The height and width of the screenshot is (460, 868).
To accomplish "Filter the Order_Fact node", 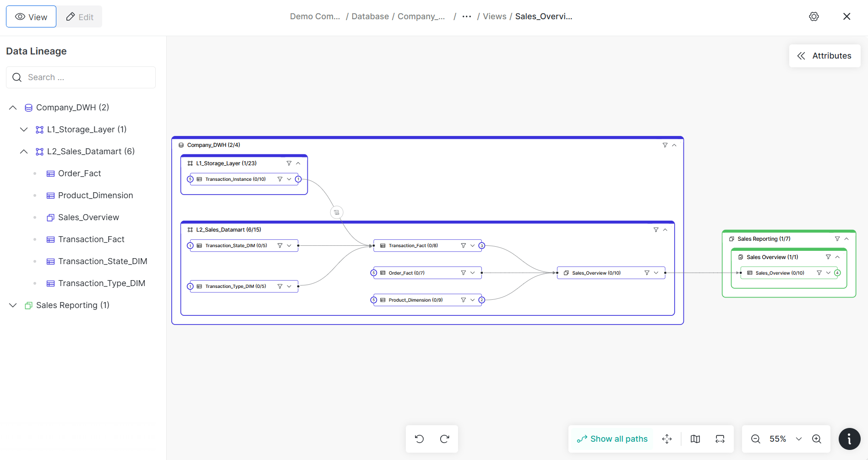I will [x=464, y=273].
